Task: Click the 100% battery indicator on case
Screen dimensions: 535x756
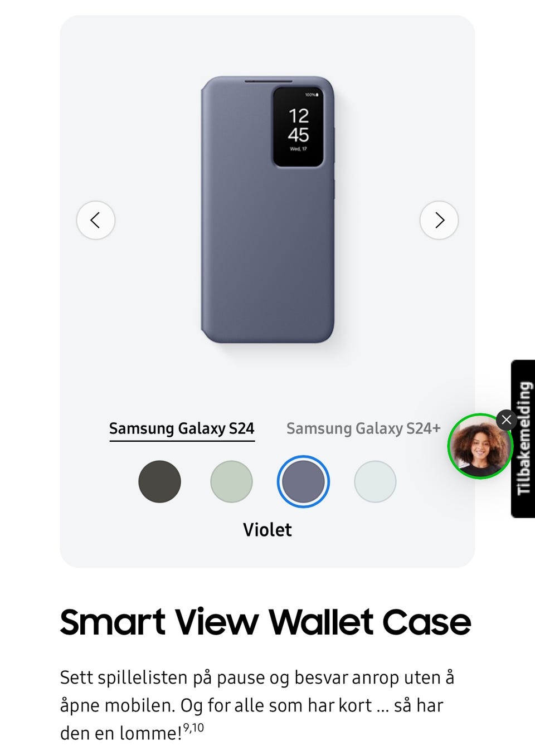Action: [312, 95]
